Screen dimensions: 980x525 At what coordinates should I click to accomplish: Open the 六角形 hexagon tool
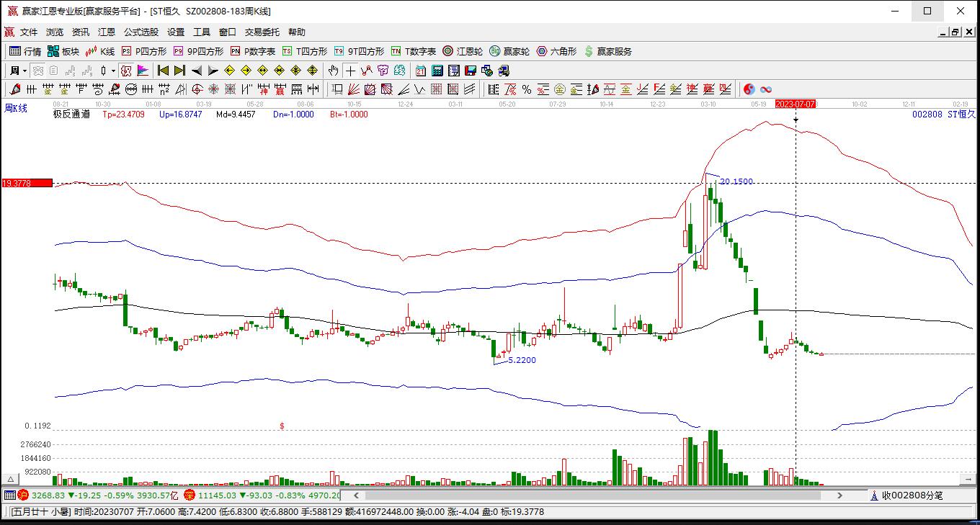557,51
